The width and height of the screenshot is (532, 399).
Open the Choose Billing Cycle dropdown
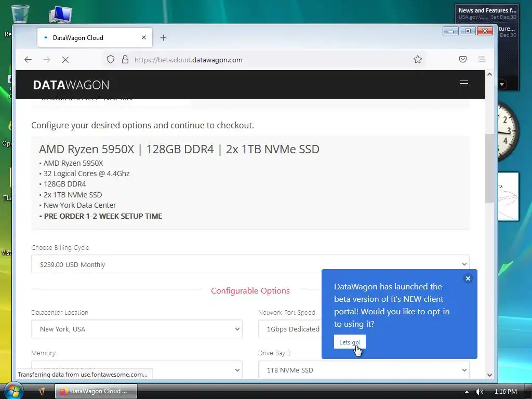point(250,264)
